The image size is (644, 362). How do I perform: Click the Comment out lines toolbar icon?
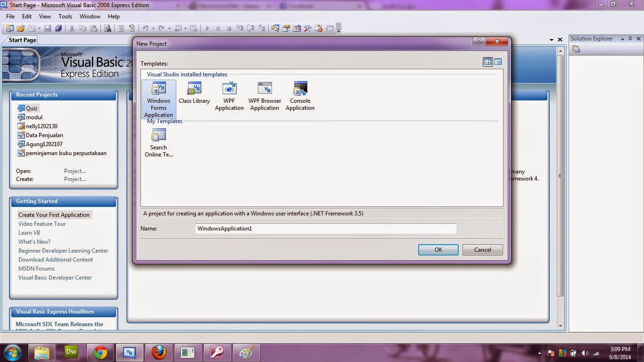pyautogui.click(x=121, y=28)
